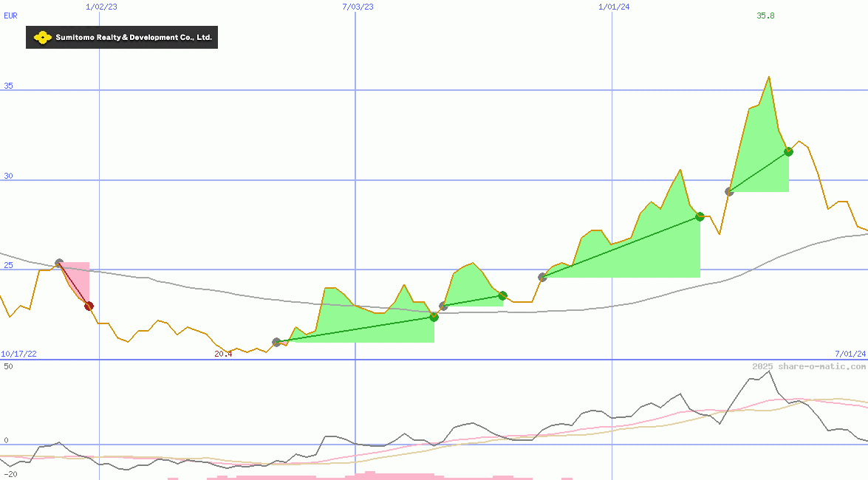Click the 7/03/23 date label

click(x=358, y=7)
